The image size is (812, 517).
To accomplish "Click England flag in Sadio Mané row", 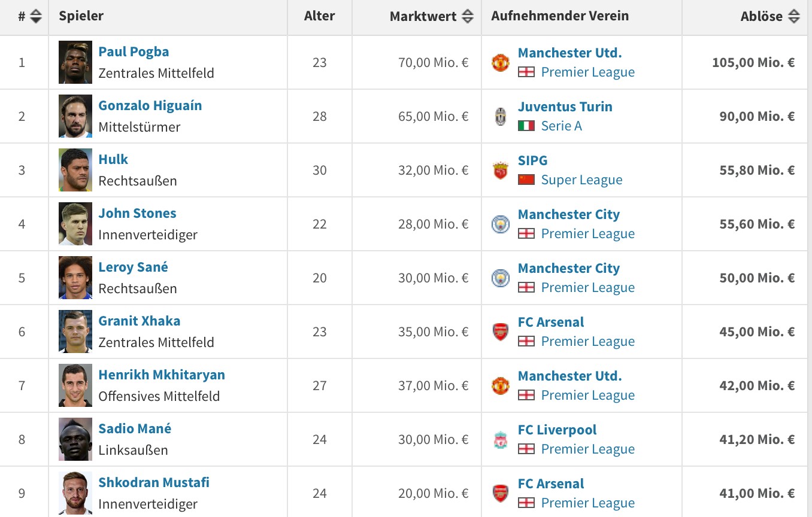I will [526, 449].
